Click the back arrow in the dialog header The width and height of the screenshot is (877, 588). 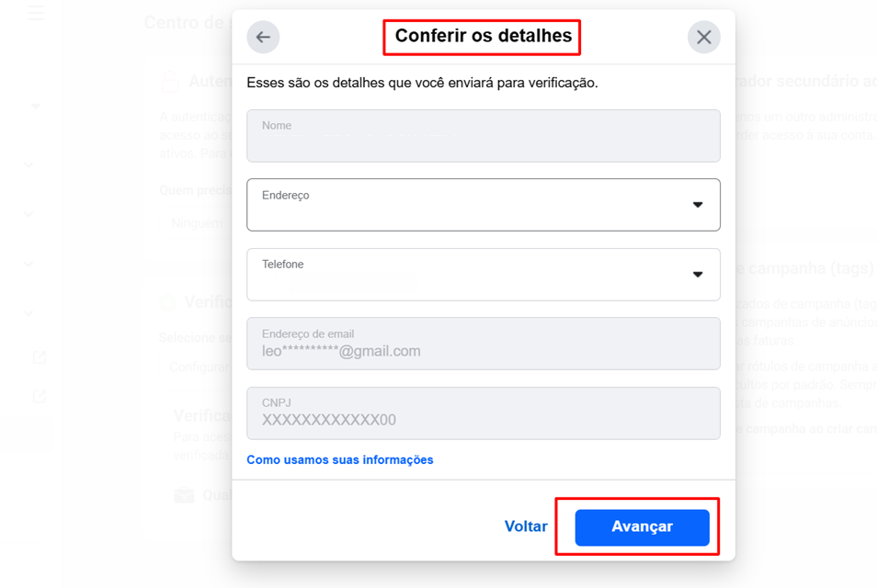[263, 37]
